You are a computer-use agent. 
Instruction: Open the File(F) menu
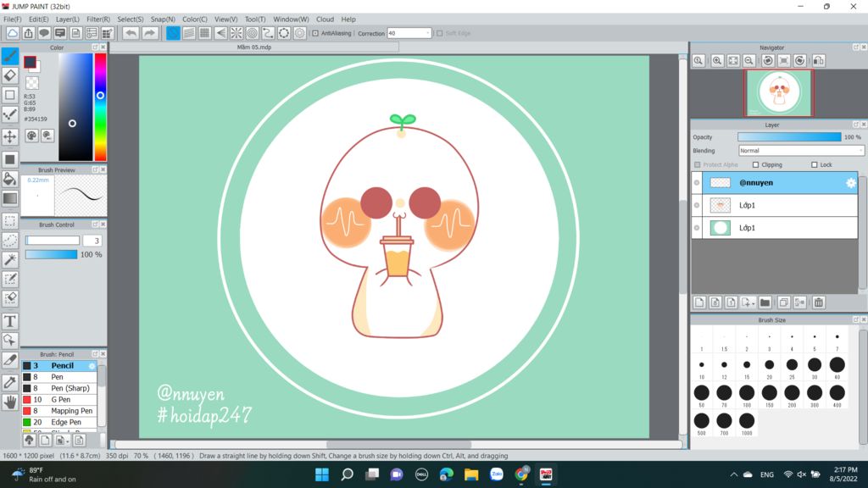click(12, 19)
